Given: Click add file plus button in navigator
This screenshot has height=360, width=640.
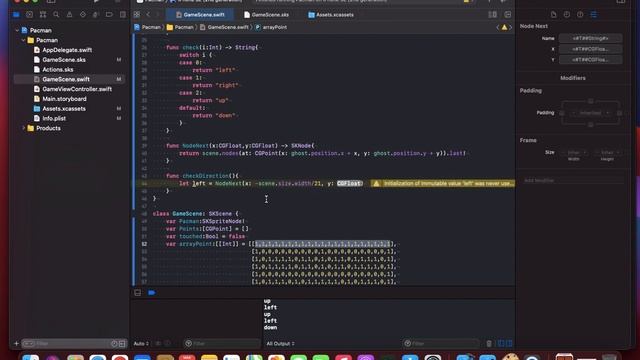Looking at the screenshot, I should coord(16,344).
